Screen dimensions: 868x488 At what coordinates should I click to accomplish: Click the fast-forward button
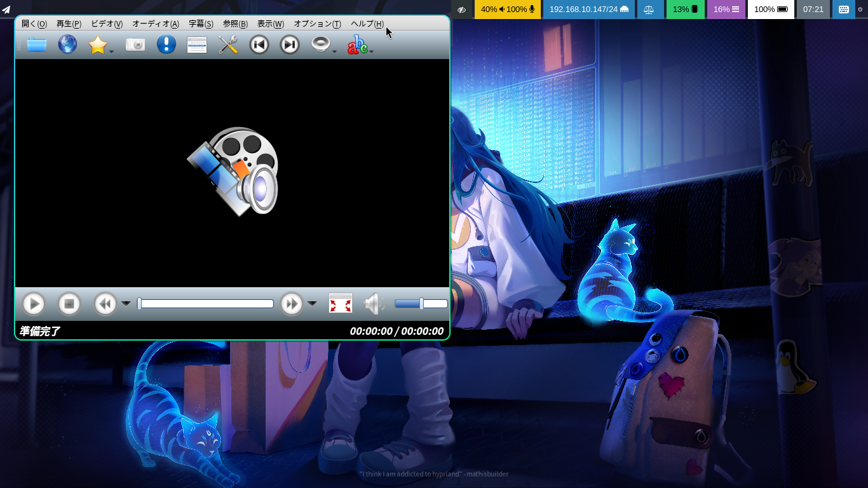(x=292, y=304)
